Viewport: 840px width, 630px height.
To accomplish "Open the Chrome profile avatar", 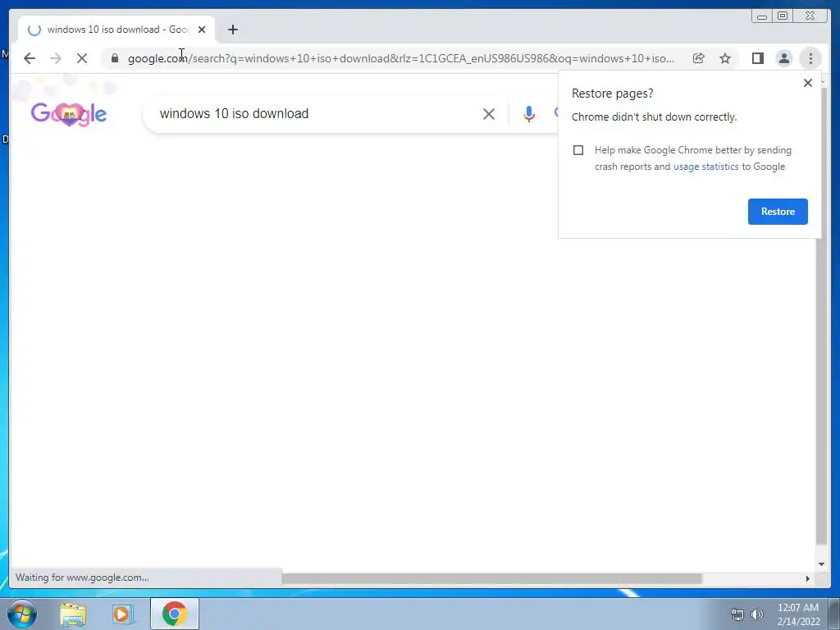I will coord(783,58).
